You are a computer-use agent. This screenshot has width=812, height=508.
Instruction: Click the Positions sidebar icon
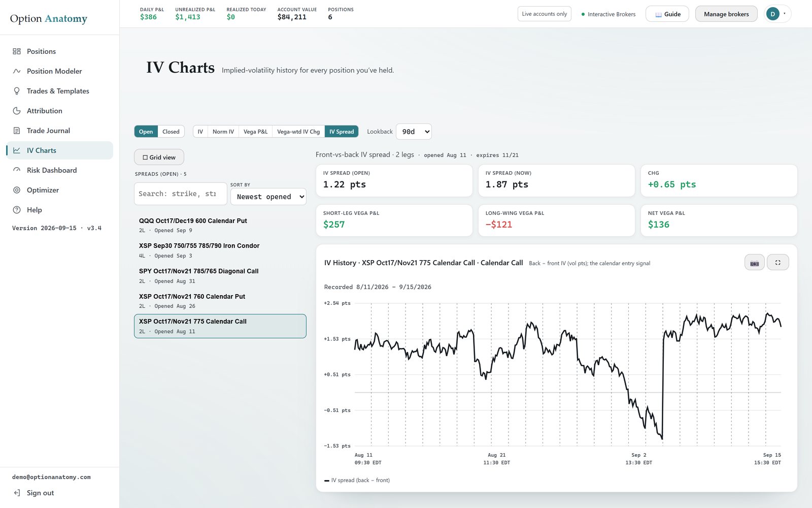(17, 51)
